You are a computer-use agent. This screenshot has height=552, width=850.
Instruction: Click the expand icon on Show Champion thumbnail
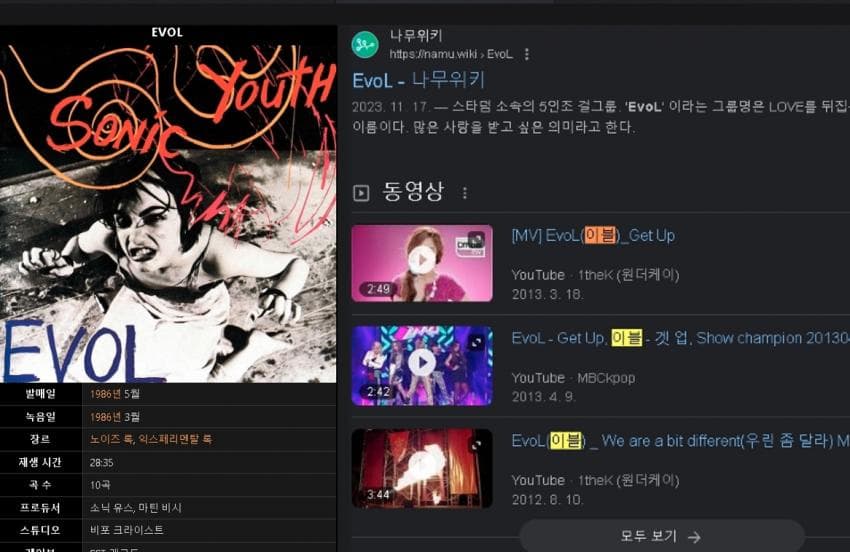coord(476,342)
